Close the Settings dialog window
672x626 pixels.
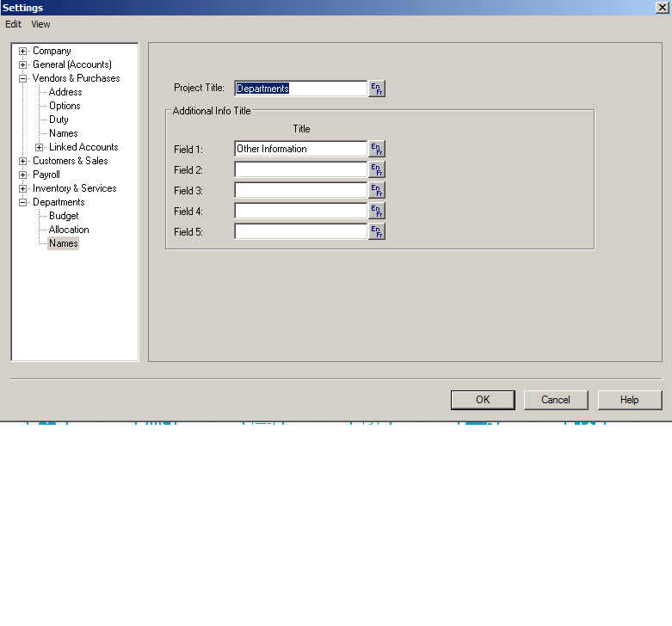[663, 7]
